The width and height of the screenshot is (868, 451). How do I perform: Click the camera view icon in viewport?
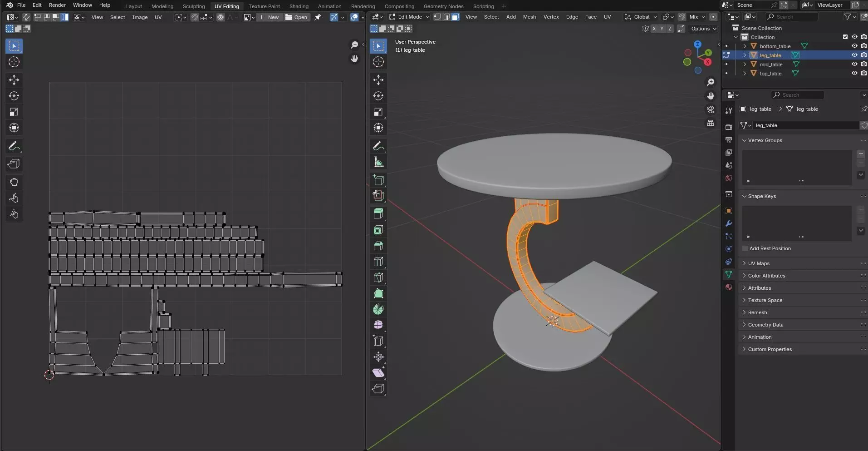tap(711, 110)
